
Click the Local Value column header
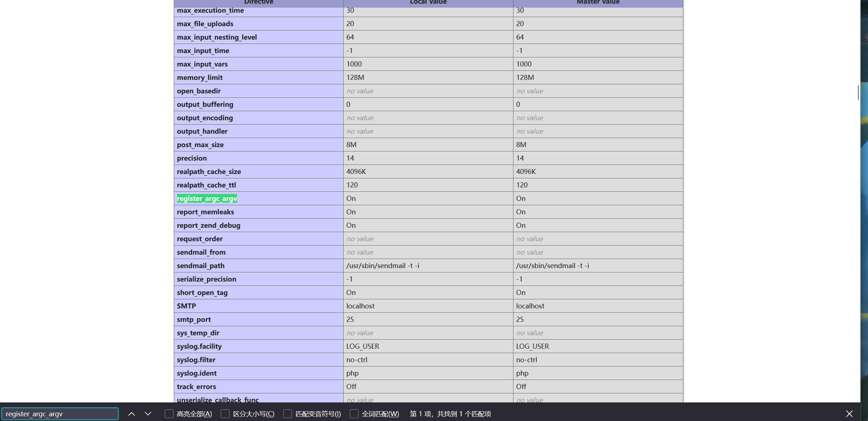pos(428,3)
